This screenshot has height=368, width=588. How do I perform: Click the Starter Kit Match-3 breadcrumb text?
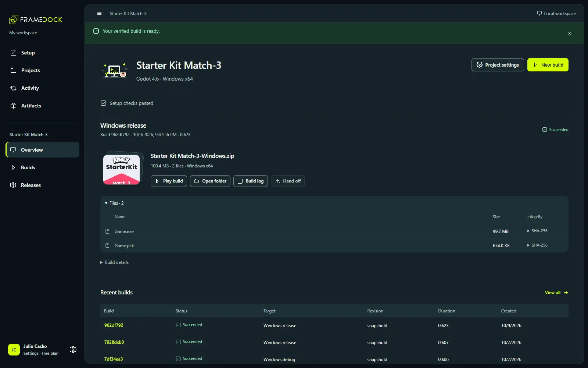128,14
